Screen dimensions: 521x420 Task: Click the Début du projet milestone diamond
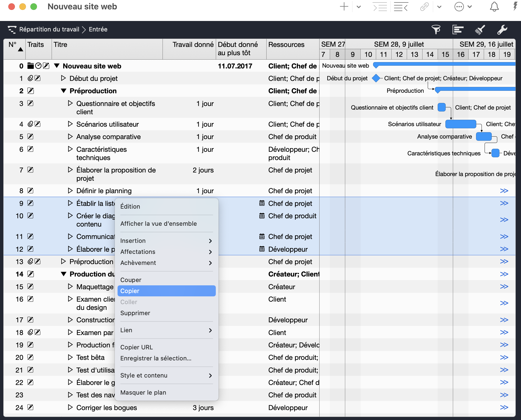(376, 78)
